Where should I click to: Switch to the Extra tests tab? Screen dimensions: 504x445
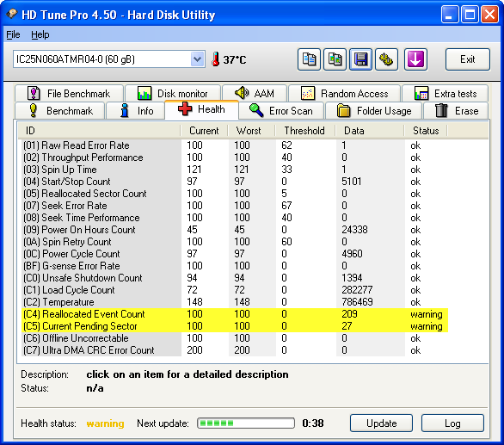(446, 93)
